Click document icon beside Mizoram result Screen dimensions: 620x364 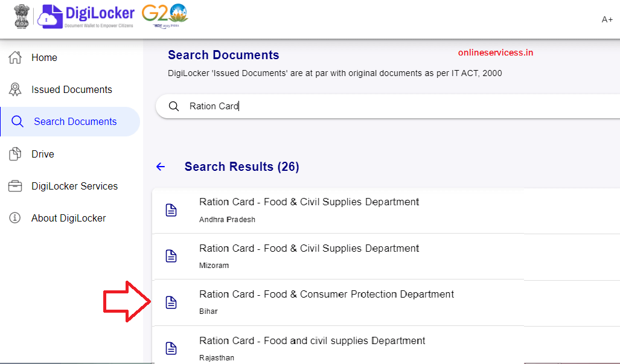click(171, 256)
